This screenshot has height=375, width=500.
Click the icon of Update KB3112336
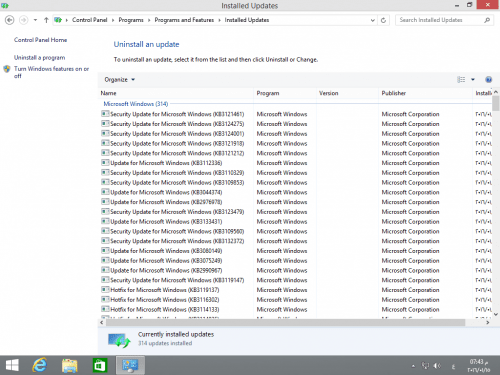pos(105,163)
